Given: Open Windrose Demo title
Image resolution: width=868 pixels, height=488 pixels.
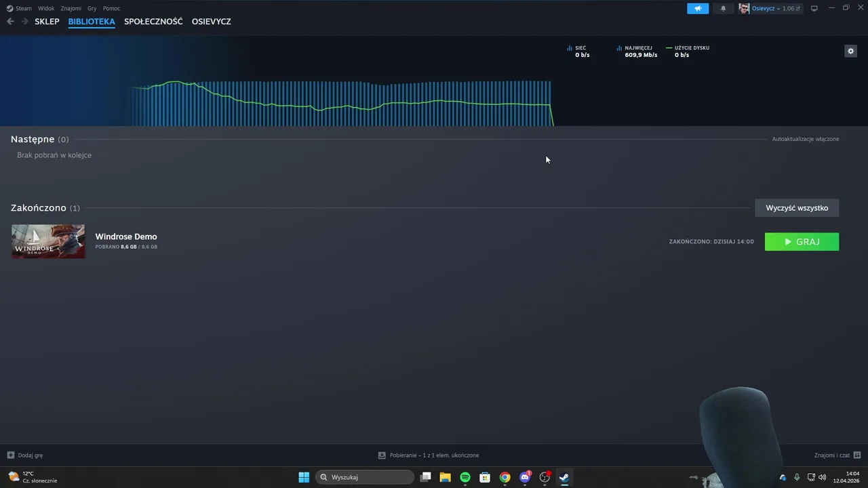Looking at the screenshot, I should pyautogui.click(x=126, y=237).
